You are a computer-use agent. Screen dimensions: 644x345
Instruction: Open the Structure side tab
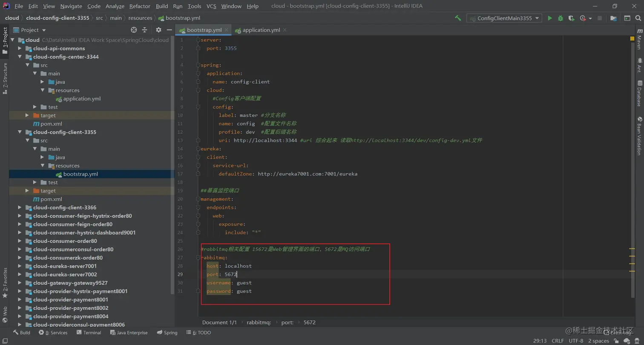pos(5,78)
